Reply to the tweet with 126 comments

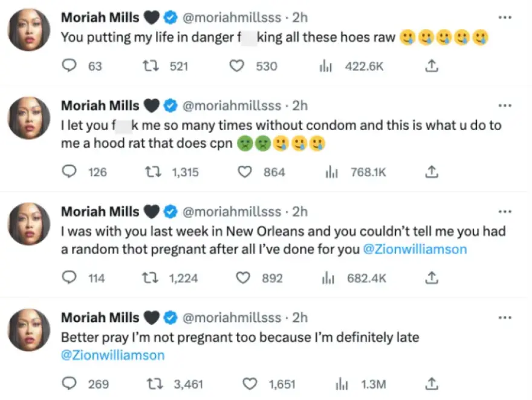(71, 172)
